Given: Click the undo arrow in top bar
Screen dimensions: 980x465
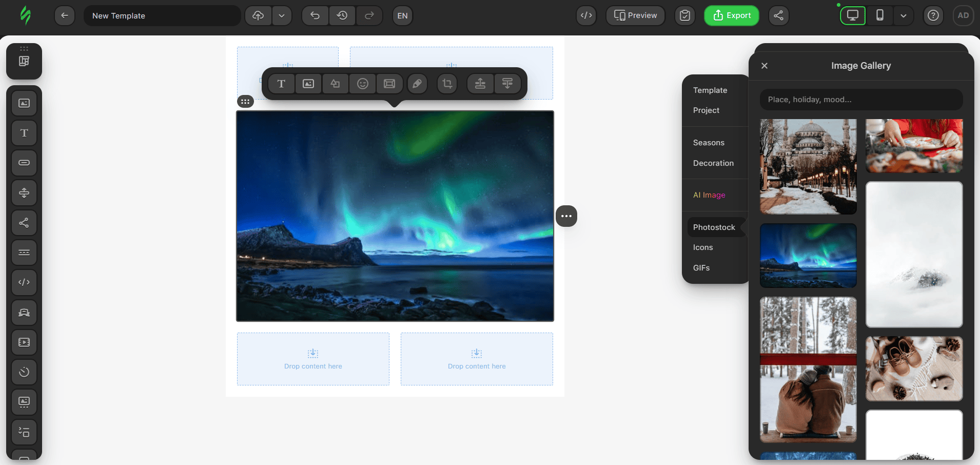Looking at the screenshot, I should [x=315, y=15].
